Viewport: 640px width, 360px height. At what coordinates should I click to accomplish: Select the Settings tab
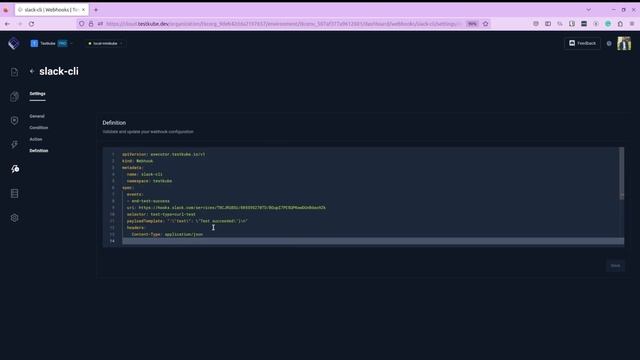37,93
